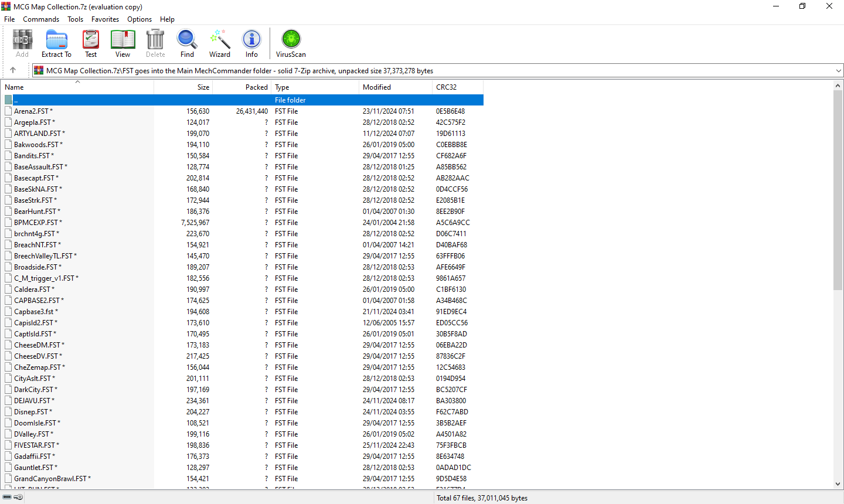
Task: Click the scrollbar down arrow
Action: [x=838, y=484]
